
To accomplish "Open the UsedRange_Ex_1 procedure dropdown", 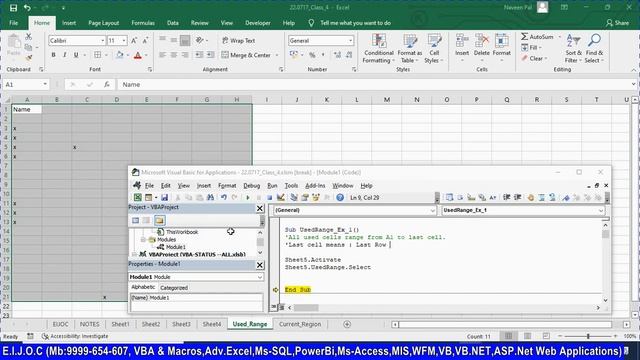I will pos(601,211).
